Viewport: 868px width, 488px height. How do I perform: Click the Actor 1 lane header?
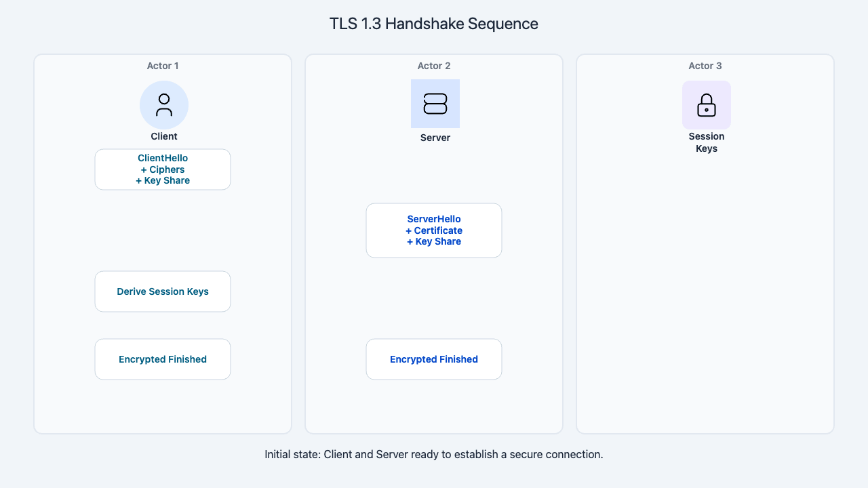[x=163, y=66]
